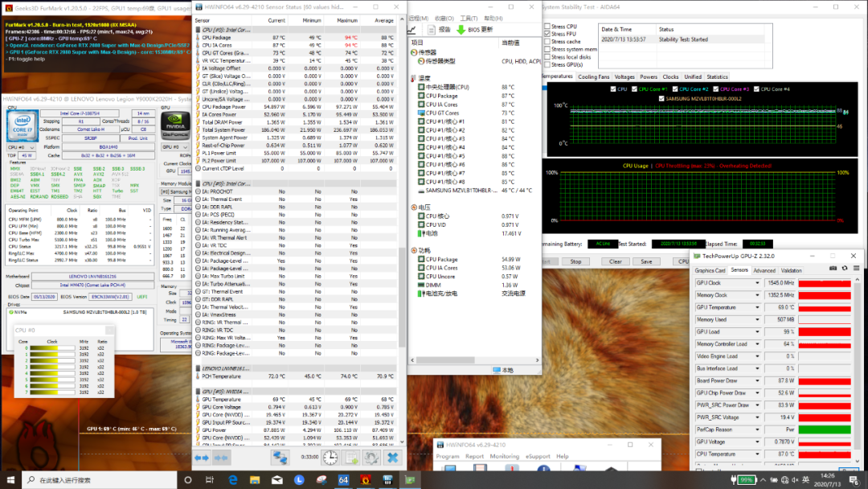868x489 pixels.
Task: Click AIDA64 horizontal scrollbar
Action: [x=475, y=360]
